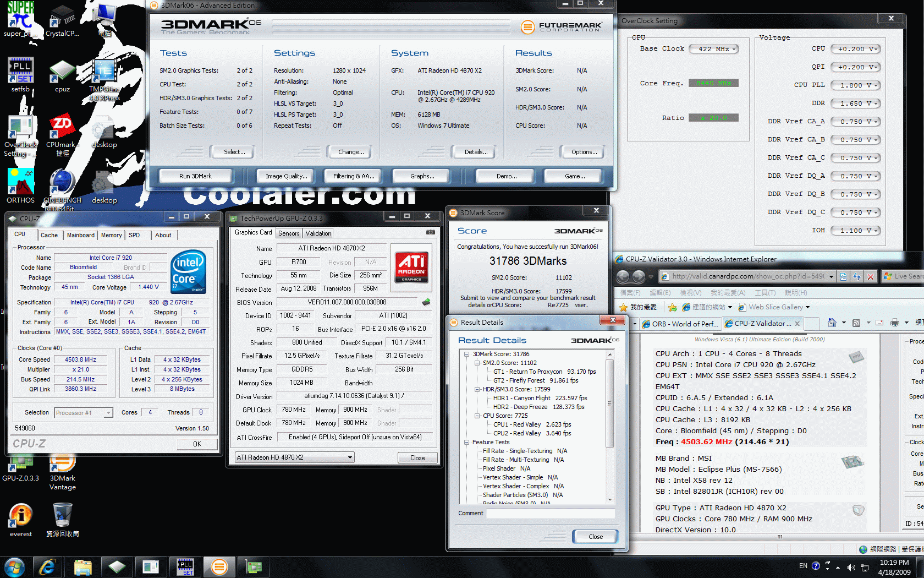Open the super_pi desktop icon
The width and height of the screenshot is (924, 578).
click(x=21, y=19)
